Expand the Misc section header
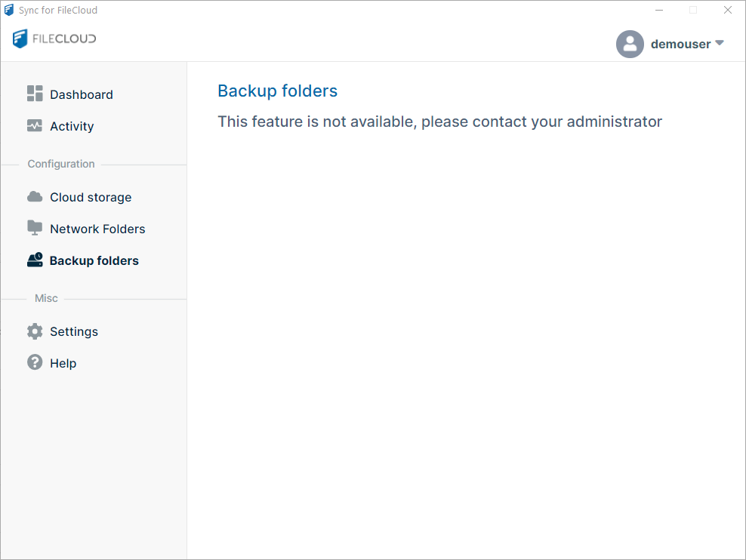This screenshot has width=746, height=560. coord(45,298)
